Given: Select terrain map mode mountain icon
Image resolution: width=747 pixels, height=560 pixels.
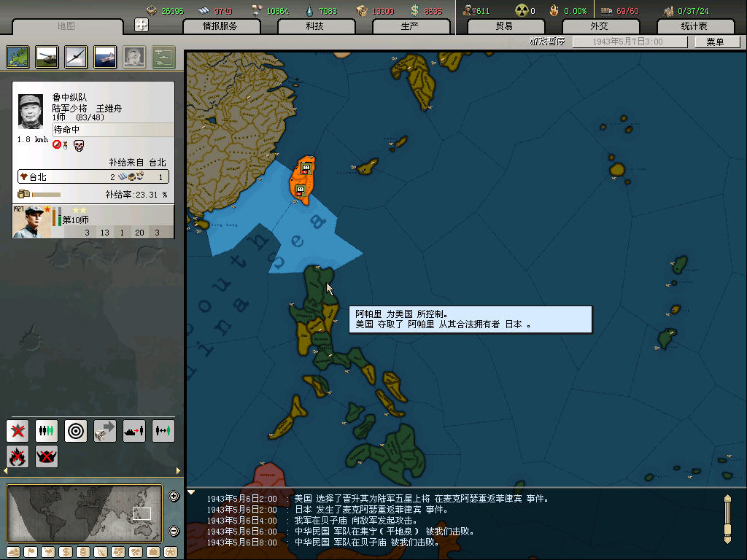Looking at the screenshot, I should click(13, 552).
